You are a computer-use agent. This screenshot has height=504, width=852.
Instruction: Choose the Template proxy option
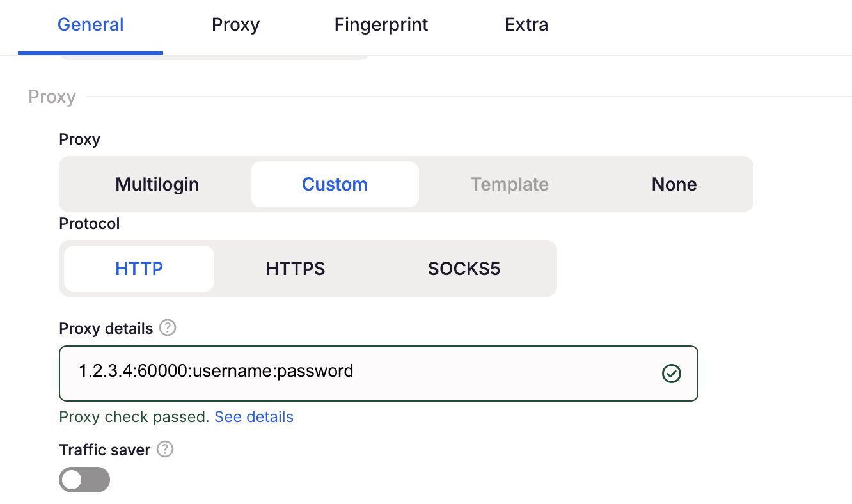click(510, 184)
